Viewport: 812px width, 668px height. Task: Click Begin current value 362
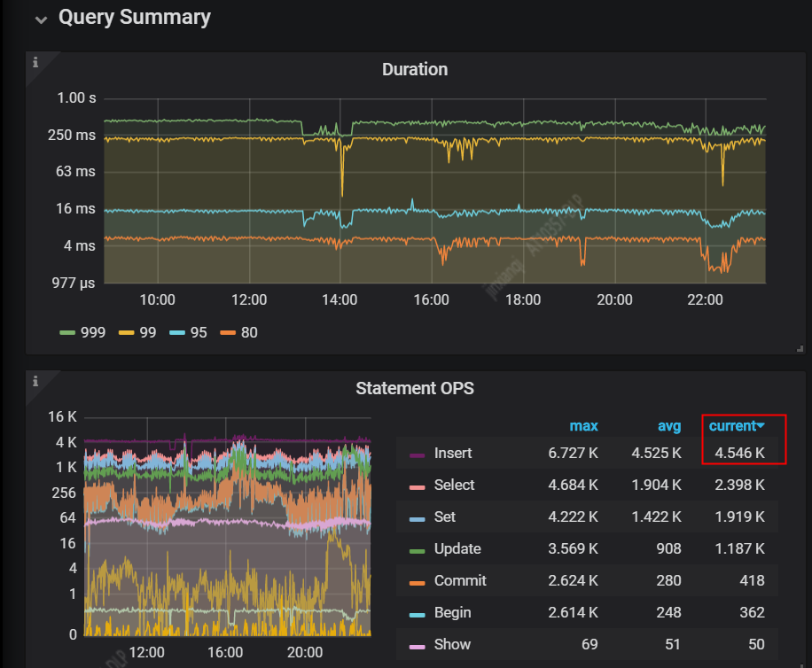click(x=752, y=613)
